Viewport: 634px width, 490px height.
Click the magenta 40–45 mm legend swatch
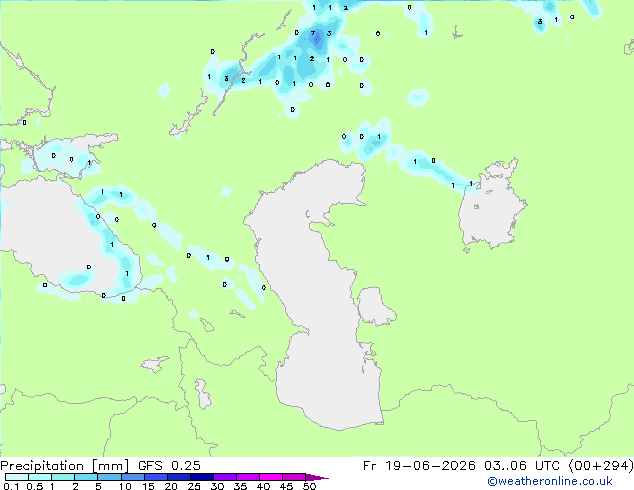coord(271,477)
